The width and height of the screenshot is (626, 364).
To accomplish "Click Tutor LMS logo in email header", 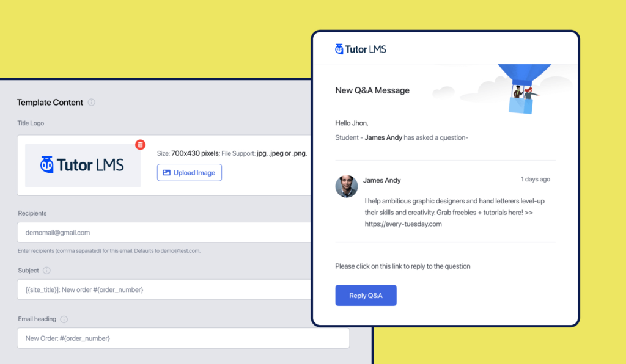I will click(x=361, y=49).
